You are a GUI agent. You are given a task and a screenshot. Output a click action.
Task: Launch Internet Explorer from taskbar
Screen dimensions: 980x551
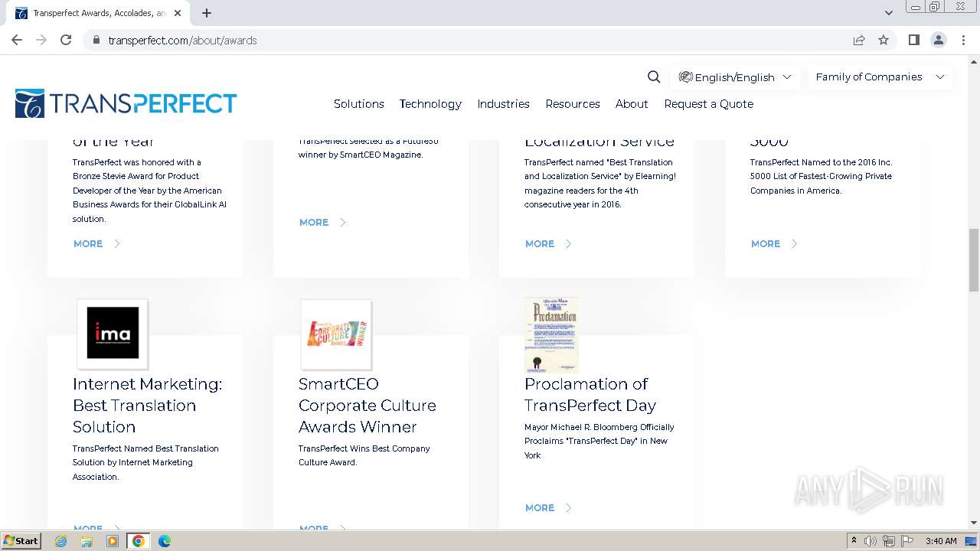[x=61, y=541]
